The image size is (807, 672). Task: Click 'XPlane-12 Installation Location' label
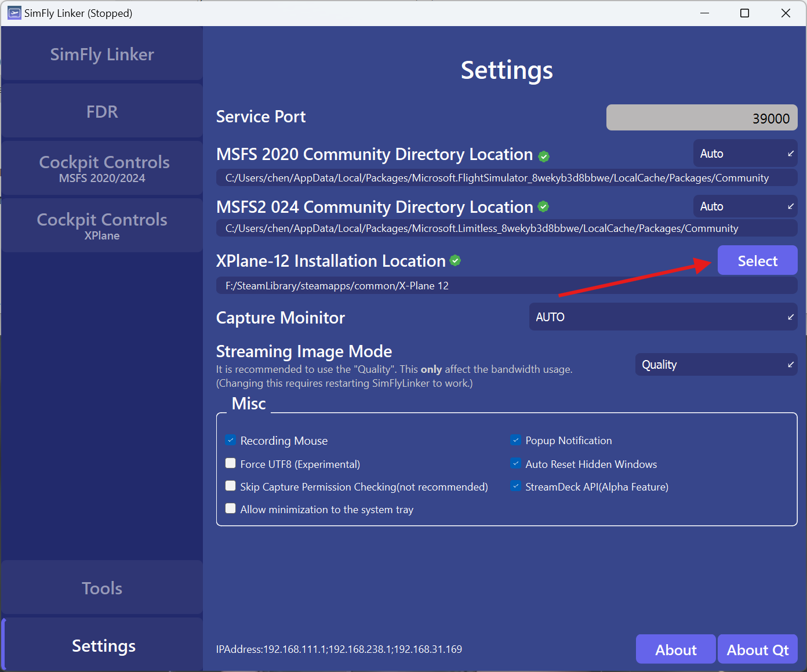tap(331, 261)
